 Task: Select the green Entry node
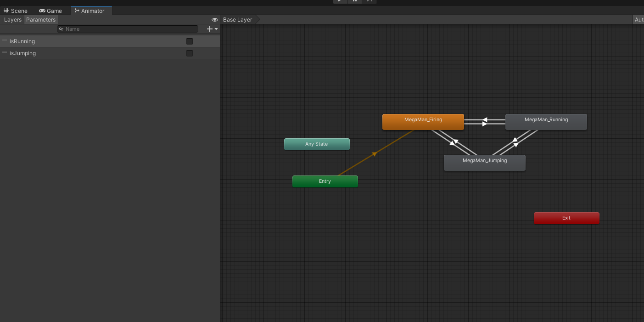(325, 181)
